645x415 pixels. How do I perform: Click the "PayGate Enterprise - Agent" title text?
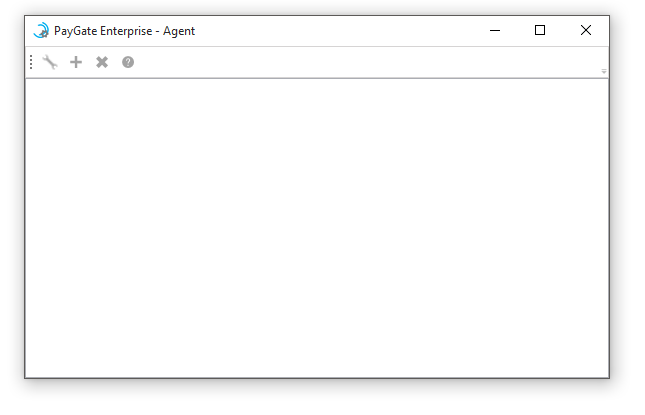(124, 31)
